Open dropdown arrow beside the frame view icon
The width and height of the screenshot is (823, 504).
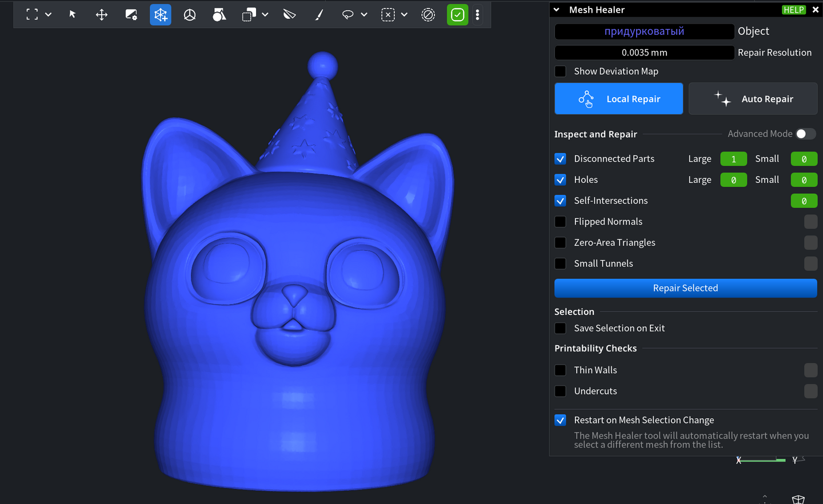tap(49, 15)
